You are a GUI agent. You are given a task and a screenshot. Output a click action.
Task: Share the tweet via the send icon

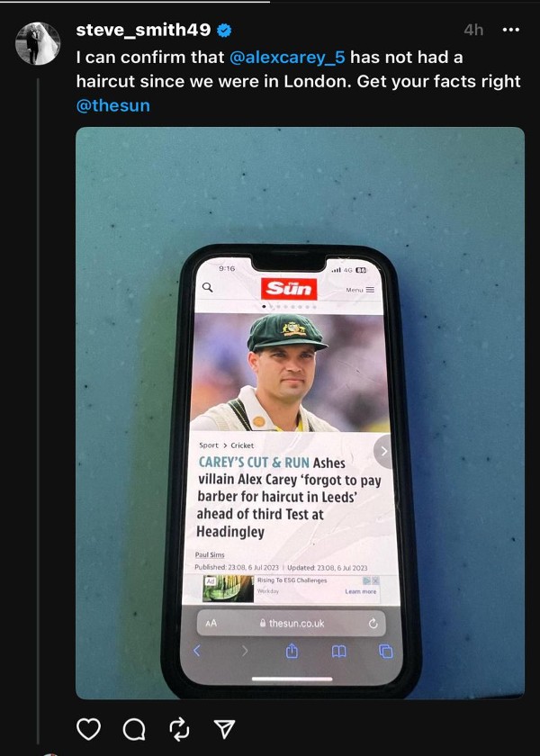[225, 730]
